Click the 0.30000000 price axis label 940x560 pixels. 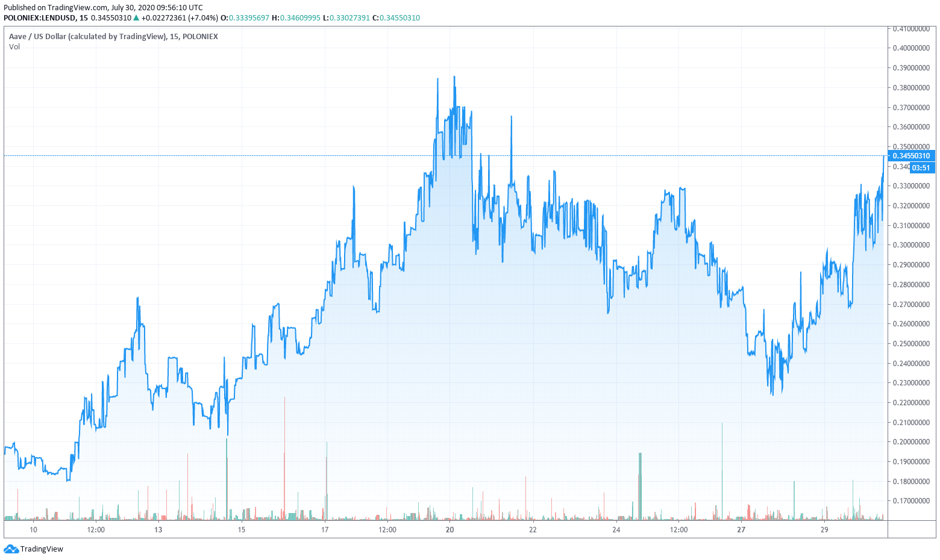[x=911, y=245]
